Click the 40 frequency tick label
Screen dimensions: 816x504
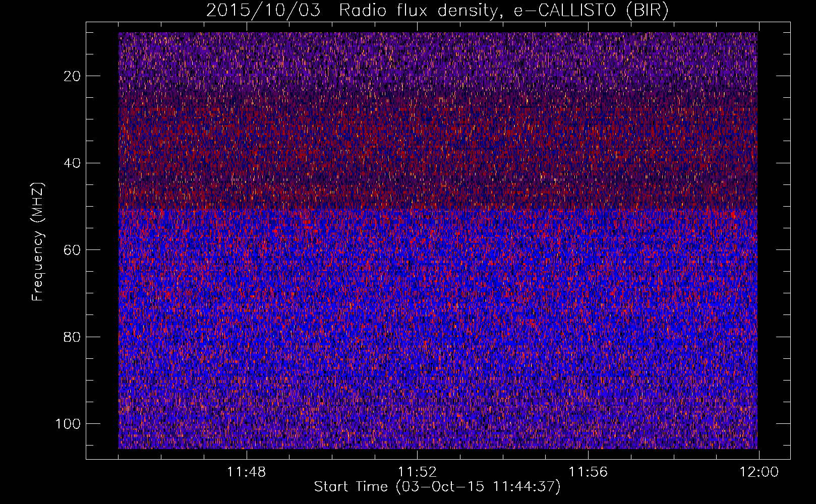tap(73, 163)
